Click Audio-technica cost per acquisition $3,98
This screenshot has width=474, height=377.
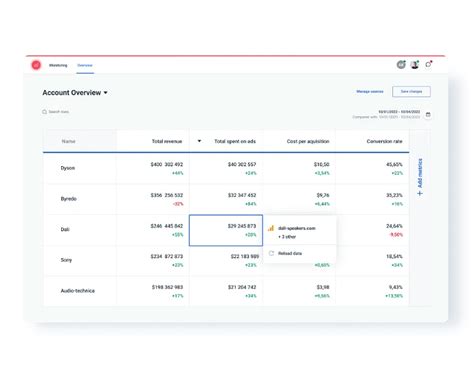pyautogui.click(x=323, y=287)
